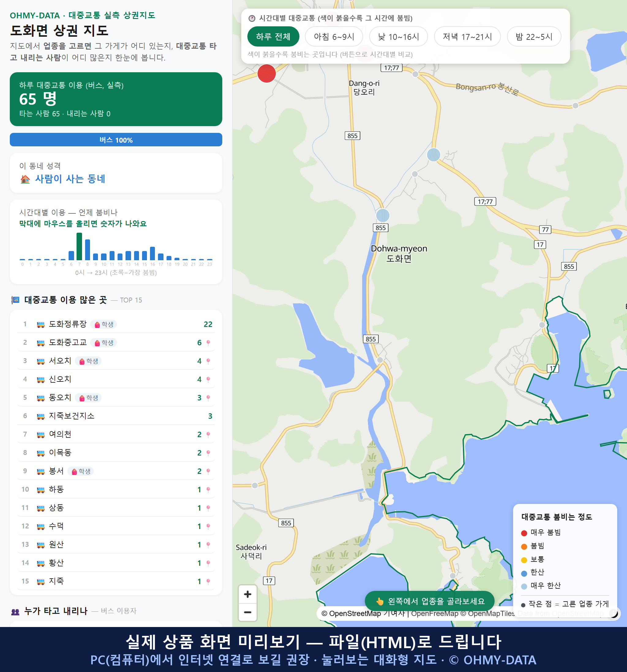627x672 pixels.
Task: Click the green 7시 bar in the hourly chart
Action: pos(79,246)
